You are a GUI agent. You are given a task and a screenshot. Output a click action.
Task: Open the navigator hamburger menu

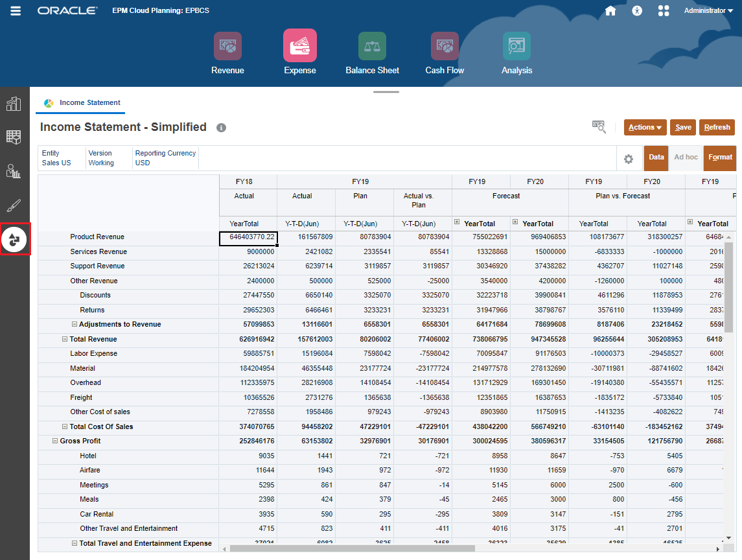(x=15, y=10)
